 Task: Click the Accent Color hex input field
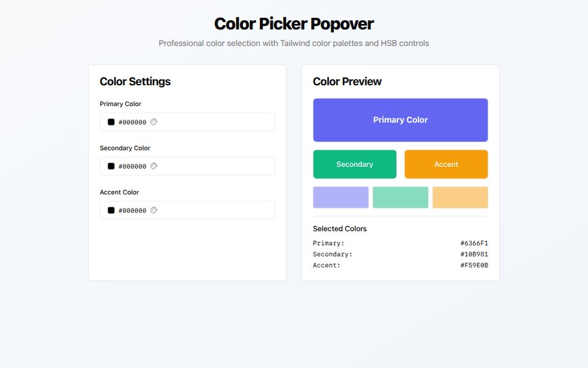132,210
